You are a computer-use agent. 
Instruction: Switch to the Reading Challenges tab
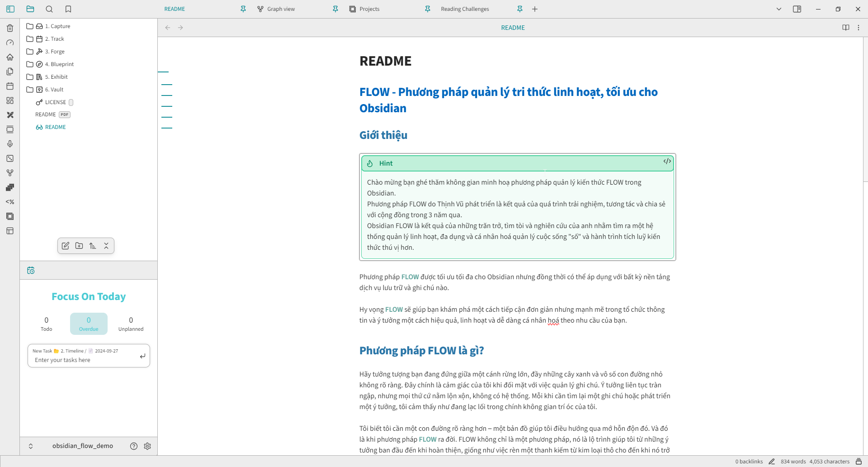[465, 9]
